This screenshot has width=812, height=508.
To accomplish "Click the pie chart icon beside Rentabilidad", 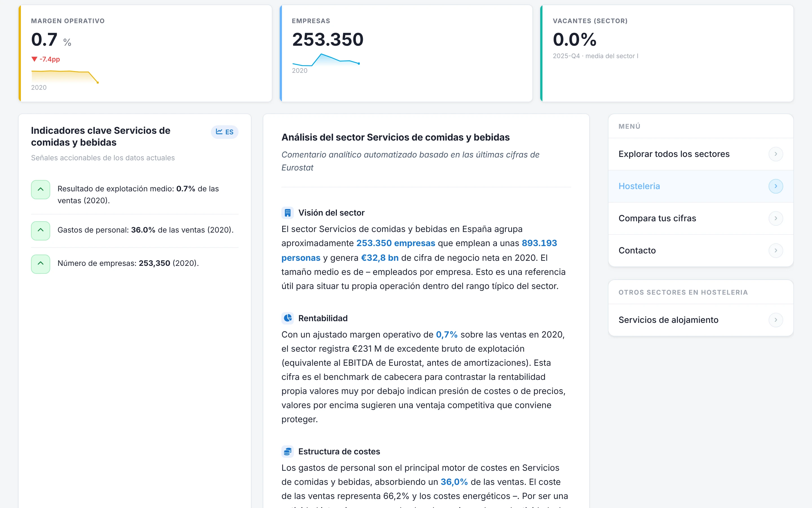I will (x=288, y=318).
